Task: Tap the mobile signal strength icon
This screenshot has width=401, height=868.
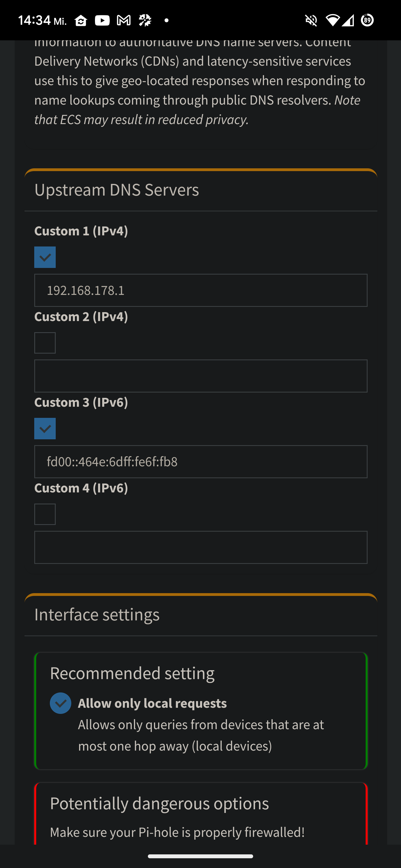Action: (348, 20)
